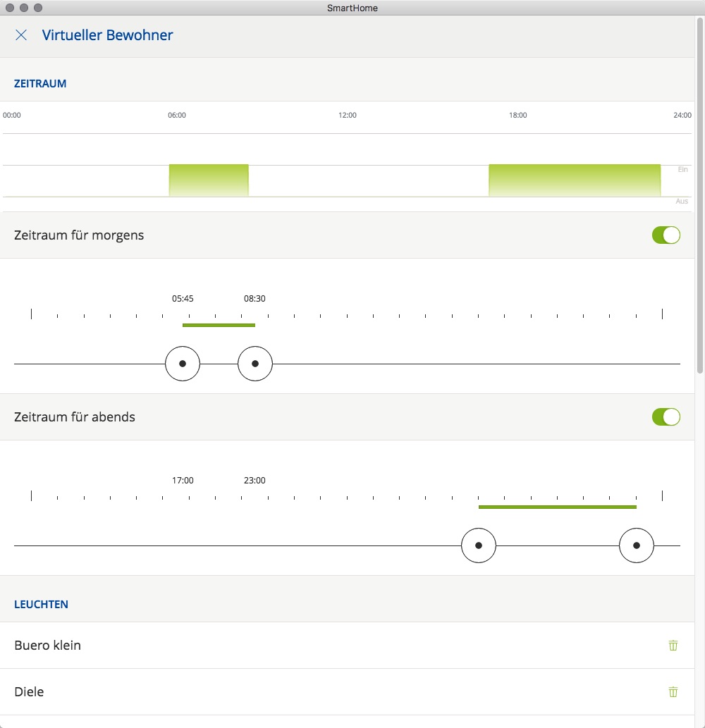Click the green morning range bar
The height and width of the screenshot is (728, 705).
click(219, 325)
